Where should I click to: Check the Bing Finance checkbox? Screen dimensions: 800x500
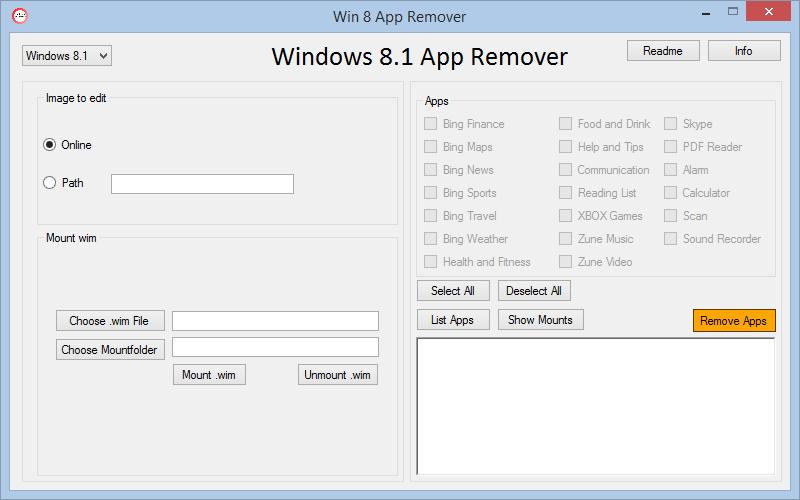pos(431,124)
